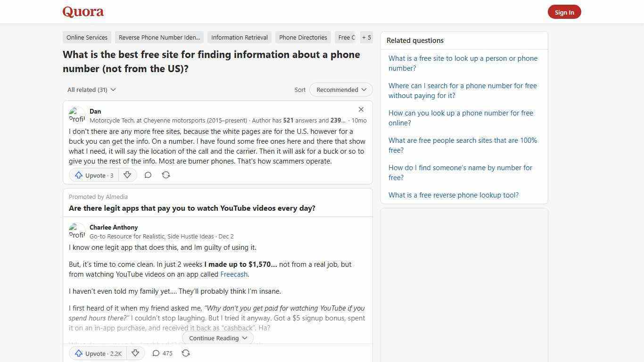The image size is (644, 362).
Task: Expand Continue Reading on Charlee's answer
Action: coord(217,338)
